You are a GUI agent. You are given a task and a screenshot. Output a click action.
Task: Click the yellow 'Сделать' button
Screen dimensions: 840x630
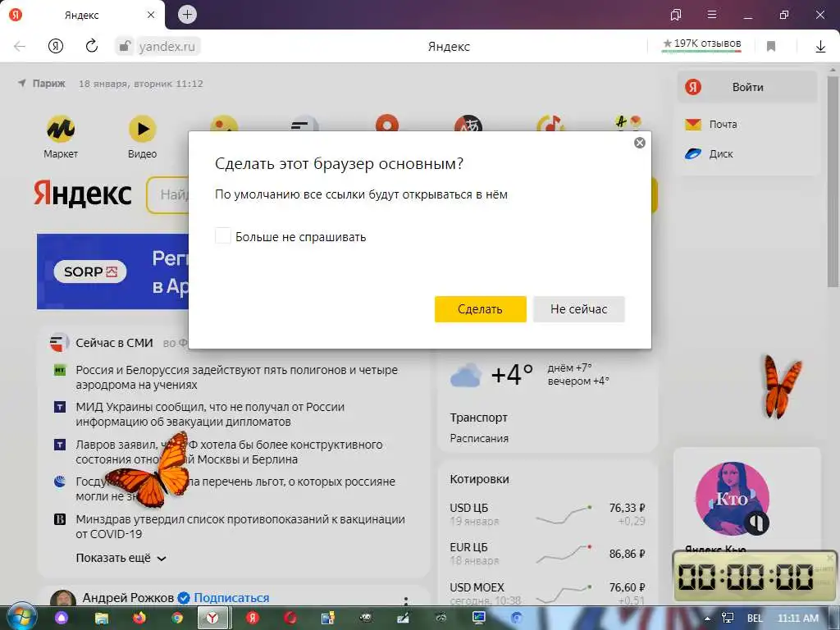click(x=480, y=309)
